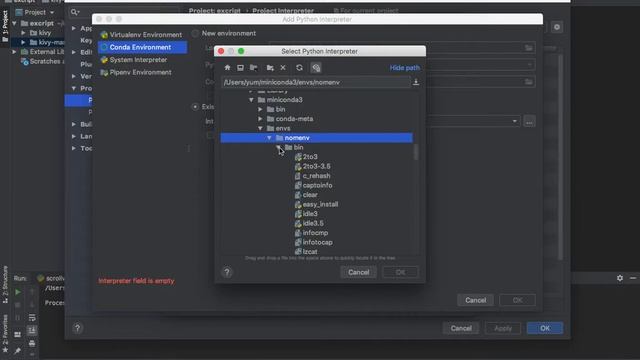
Task: Open help in Select Python Interpreter dialog
Action: coord(227,272)
